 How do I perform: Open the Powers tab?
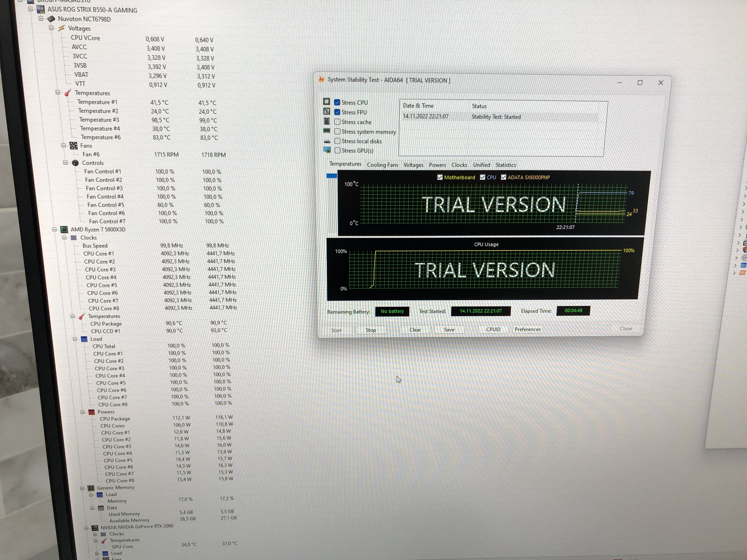[437, 165]
